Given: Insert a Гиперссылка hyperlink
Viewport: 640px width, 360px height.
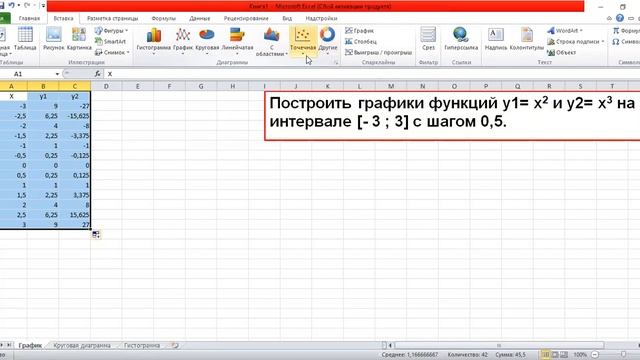Looking at the screenshot, I should click(x=461, y=39).
